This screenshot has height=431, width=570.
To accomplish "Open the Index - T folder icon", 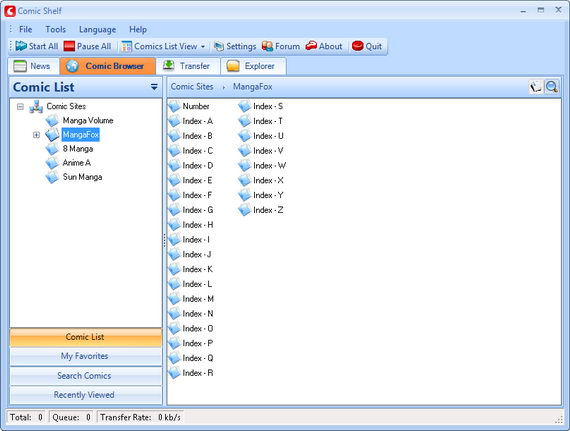I will coord(245,121).
